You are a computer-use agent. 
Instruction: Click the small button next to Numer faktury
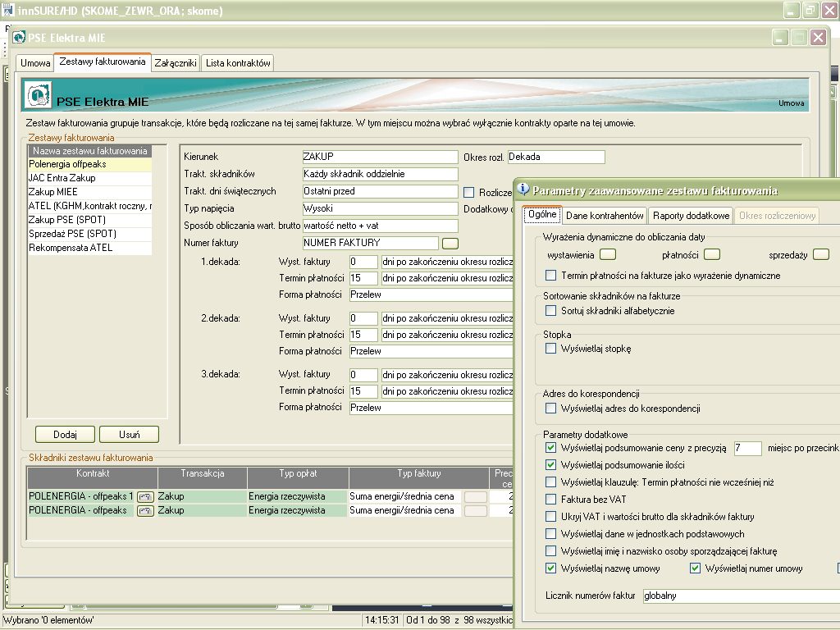(450, 243)
